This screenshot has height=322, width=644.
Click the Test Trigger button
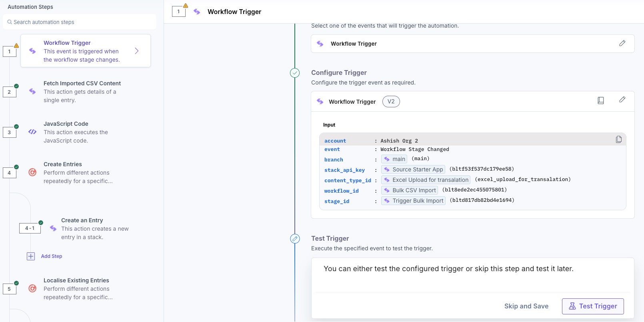point(592,306)
